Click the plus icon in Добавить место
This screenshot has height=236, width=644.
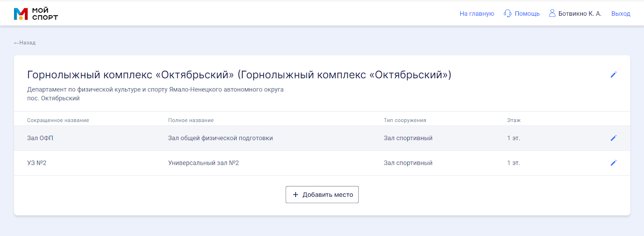tap(295, 195)
